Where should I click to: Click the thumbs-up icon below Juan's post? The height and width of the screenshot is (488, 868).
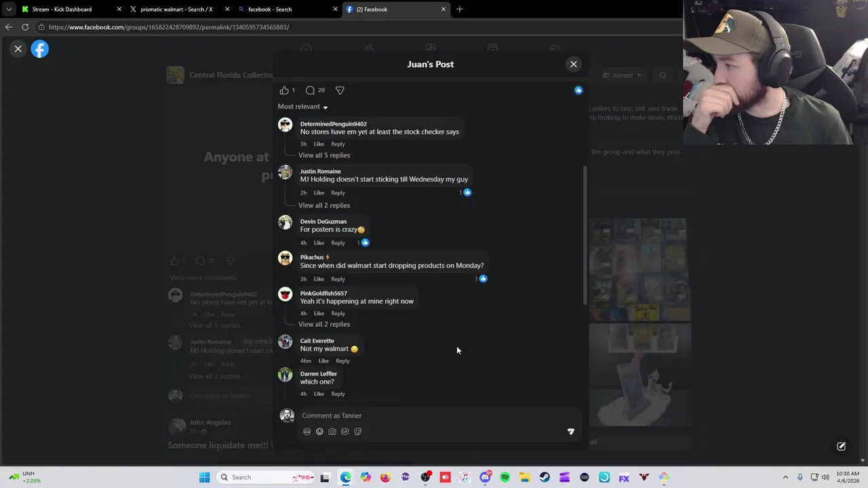coord(284,90)
